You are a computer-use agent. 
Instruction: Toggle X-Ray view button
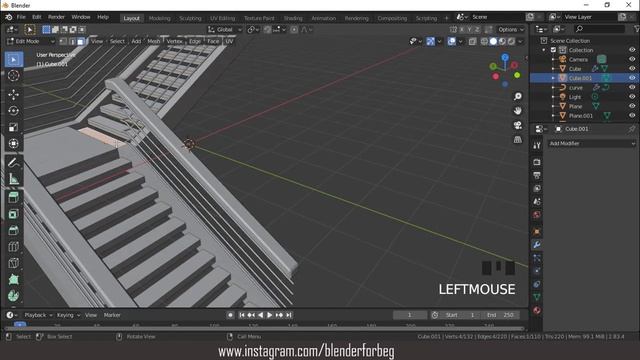tap(472, 41)
